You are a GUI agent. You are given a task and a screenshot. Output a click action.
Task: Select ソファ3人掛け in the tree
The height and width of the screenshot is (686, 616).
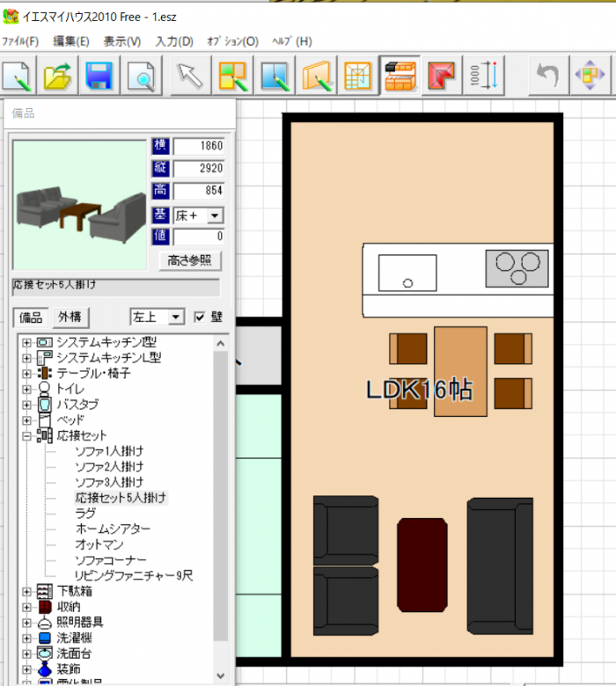point(109,482)
